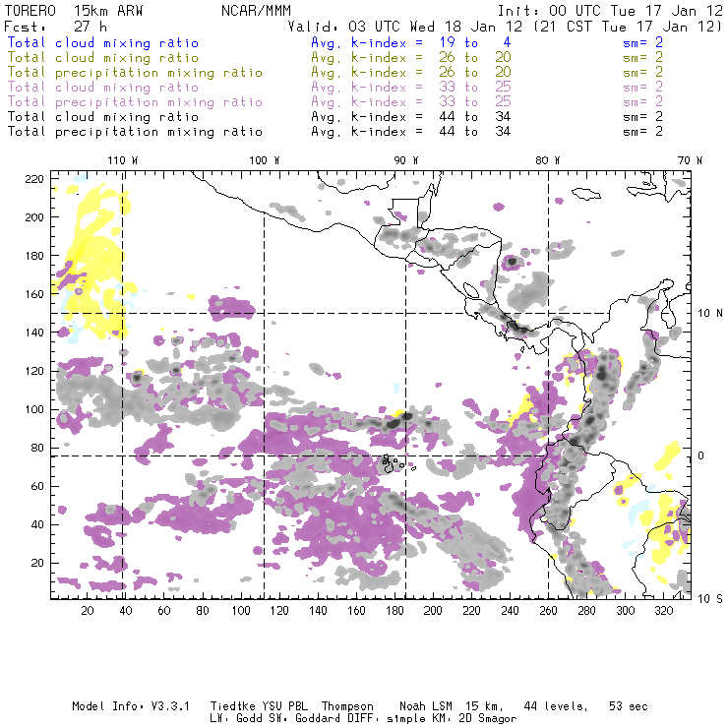Click the "240" tick label on horizontal axis

[x=510, y=611]
